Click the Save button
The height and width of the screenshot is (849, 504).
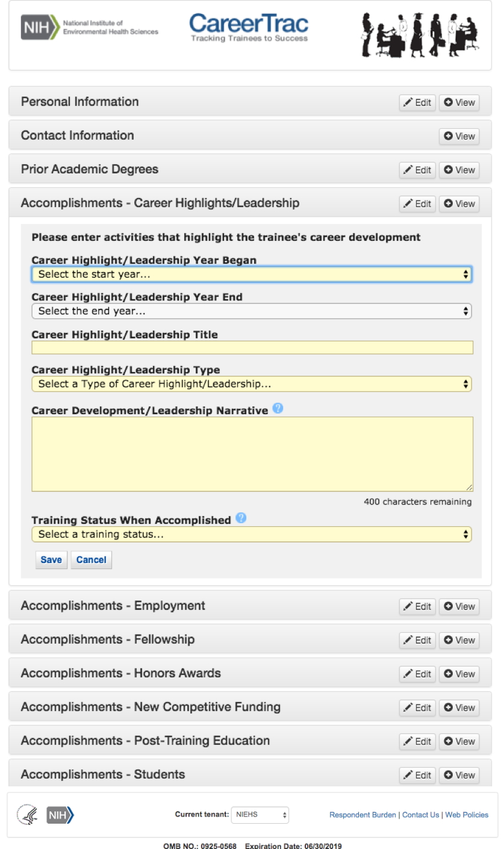(51, 560)
